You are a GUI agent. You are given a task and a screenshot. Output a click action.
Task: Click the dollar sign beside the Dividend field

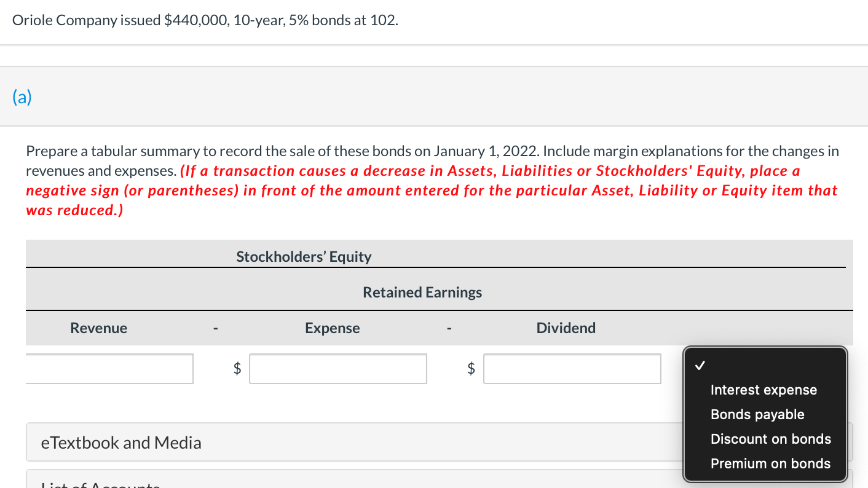471,368
